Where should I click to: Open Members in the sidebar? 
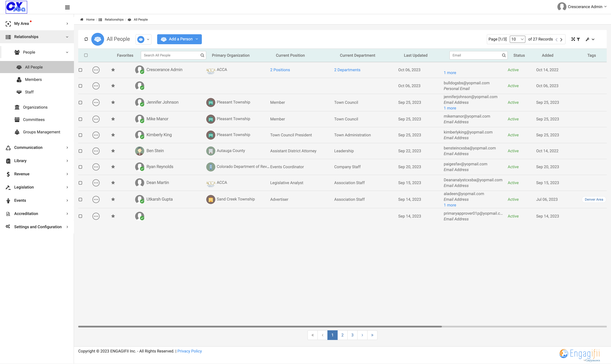coord(33,79)
